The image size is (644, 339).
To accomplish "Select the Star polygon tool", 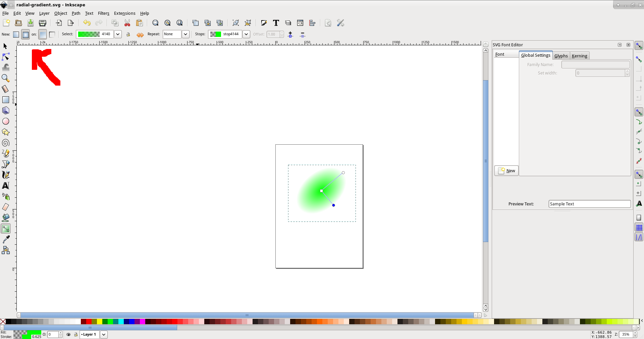I will (x=6, y=132).
